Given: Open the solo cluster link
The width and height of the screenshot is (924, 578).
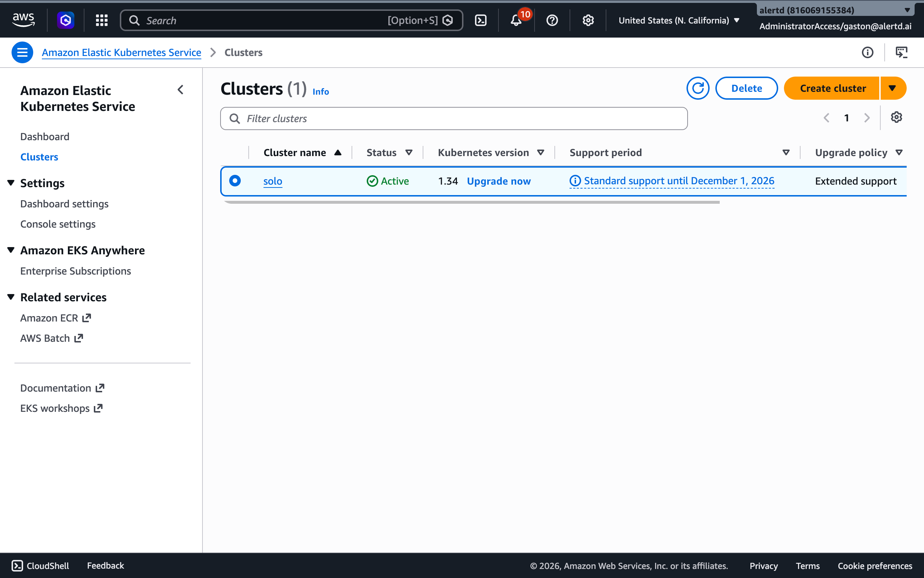Looking at the screenshot, I should tap(273, 181).
